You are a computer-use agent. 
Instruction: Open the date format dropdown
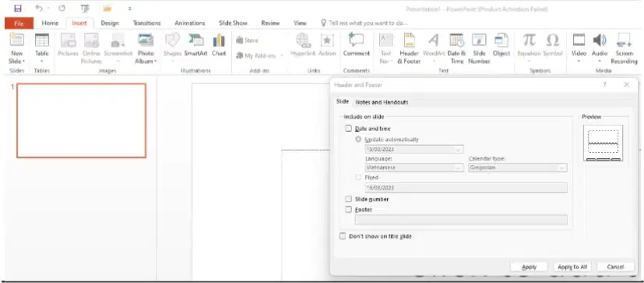pyautogui.click(x=459, y=150)
